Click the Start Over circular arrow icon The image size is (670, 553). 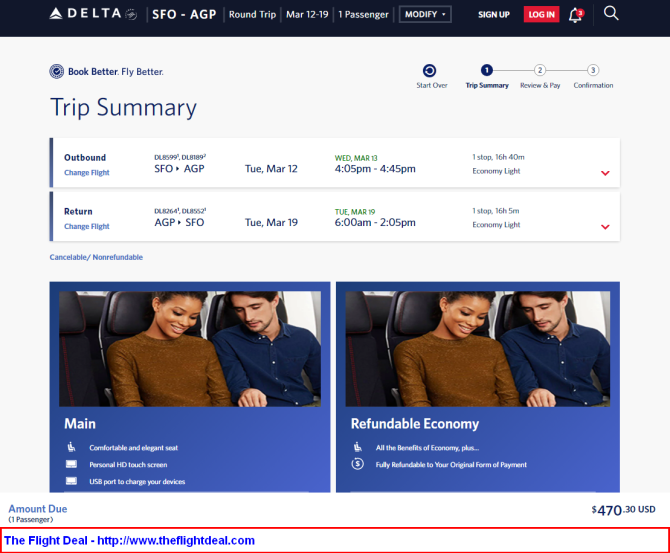429,71
